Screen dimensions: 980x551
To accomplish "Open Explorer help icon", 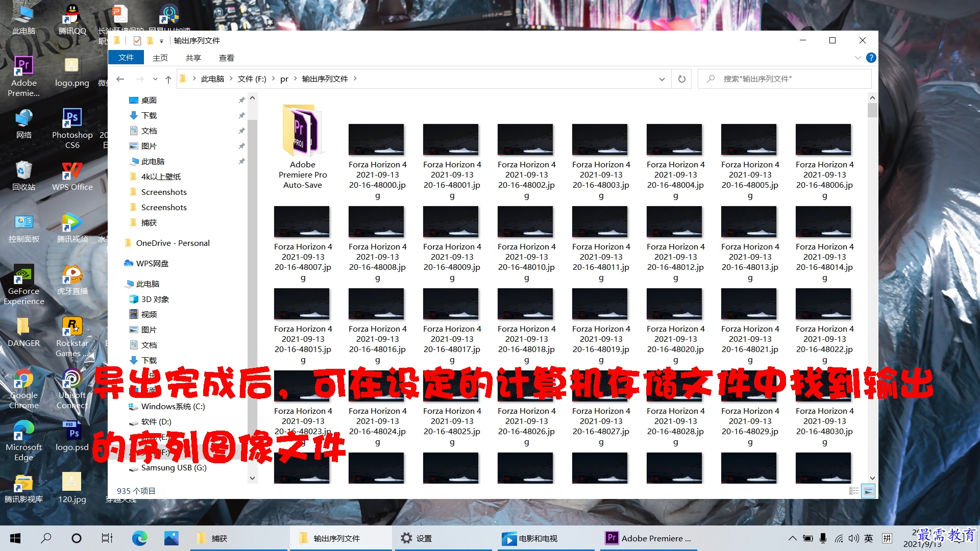I will [x=871, y=58].
